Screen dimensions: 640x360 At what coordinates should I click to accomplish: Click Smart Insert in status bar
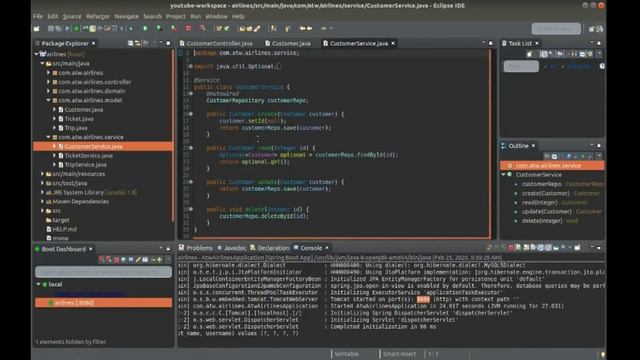pos(399,354)
